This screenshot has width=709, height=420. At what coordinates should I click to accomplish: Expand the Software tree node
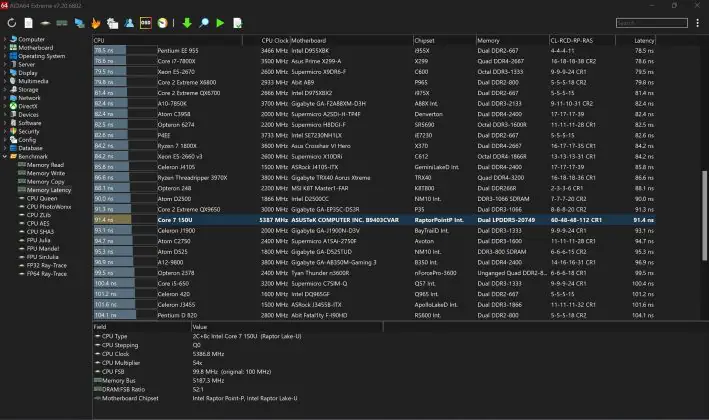(5, 123)
